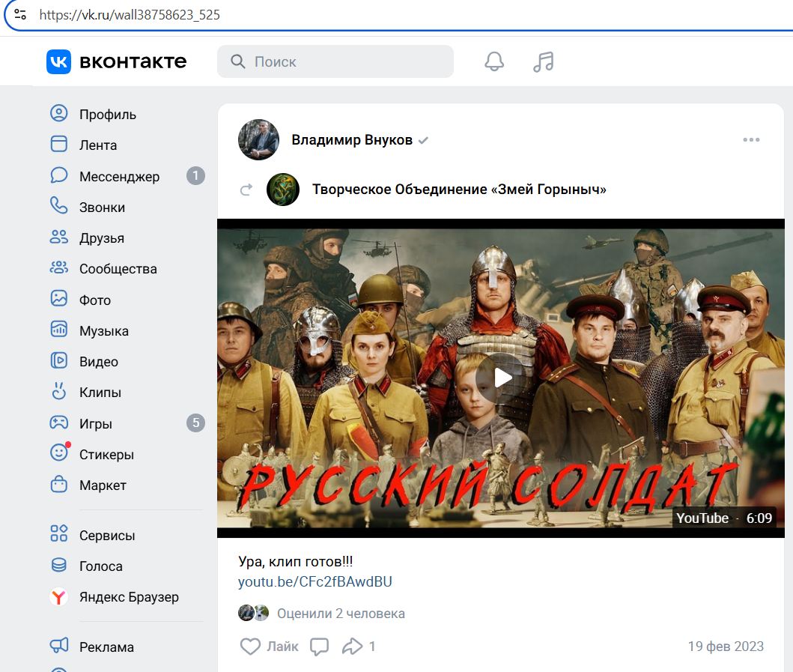
Task: Click the browser site settings icon
Action: click(x=20, y=14)
